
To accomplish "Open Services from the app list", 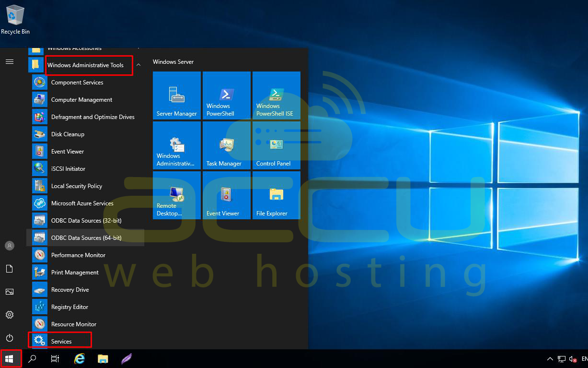I will tap(86, 341).
